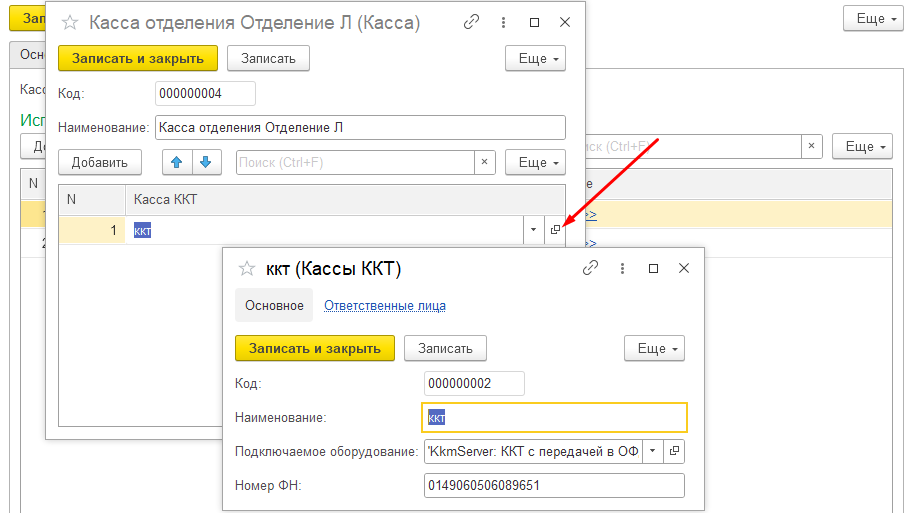Move row down with the blue arrow
918x513 pixels.
click(206, 162)
